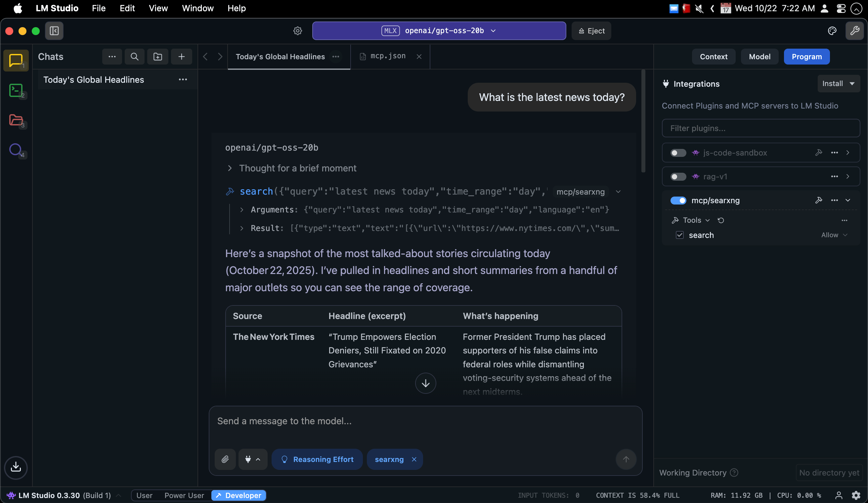Expand the Thought for a brief moment section

tap(298, 168)
